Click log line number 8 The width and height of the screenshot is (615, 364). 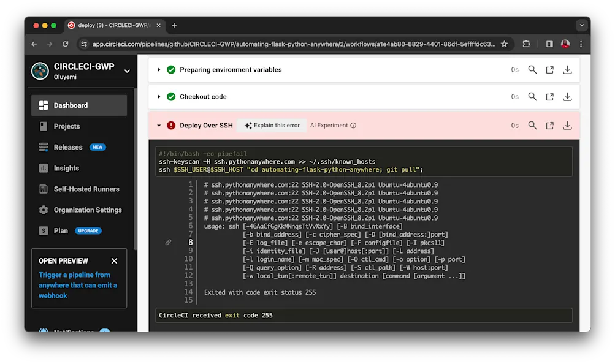pyautogui.click(x=190, y=243)
